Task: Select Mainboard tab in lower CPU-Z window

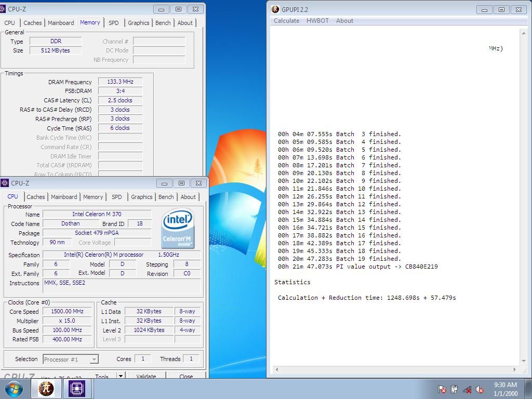Action: coord(64,197)
